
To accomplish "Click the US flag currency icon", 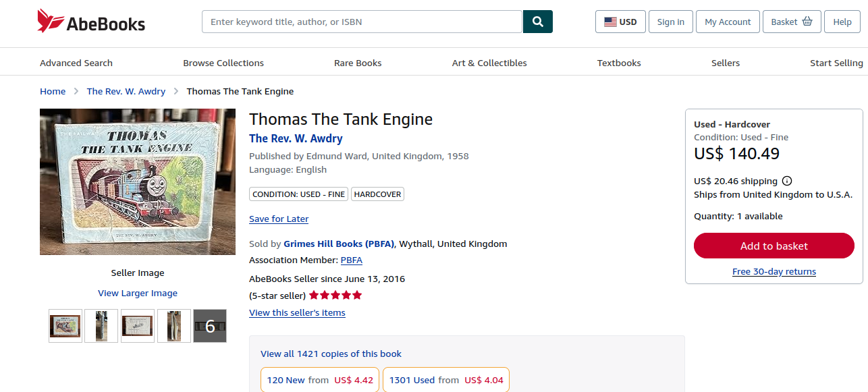I will (x=610, y=22).
